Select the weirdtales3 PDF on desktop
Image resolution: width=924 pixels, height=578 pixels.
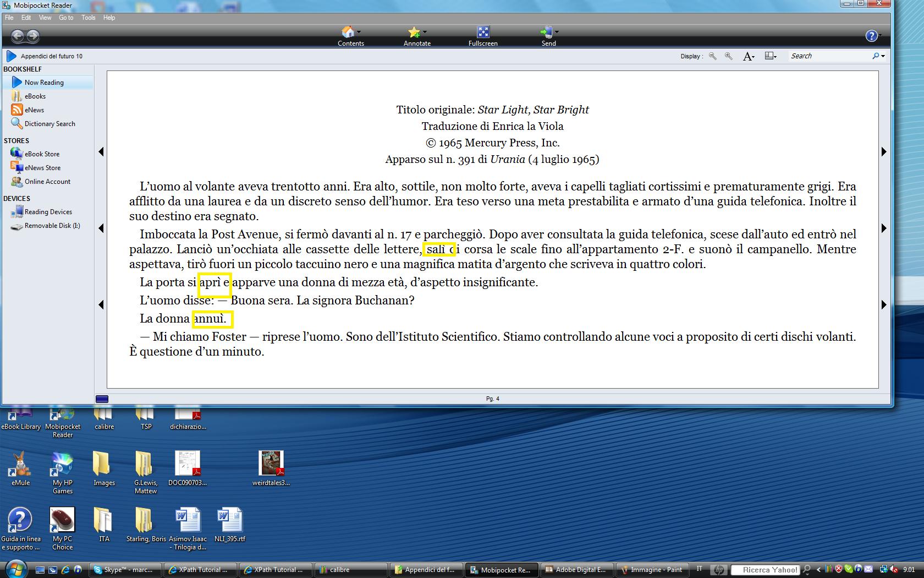click(x=271, y=469)
